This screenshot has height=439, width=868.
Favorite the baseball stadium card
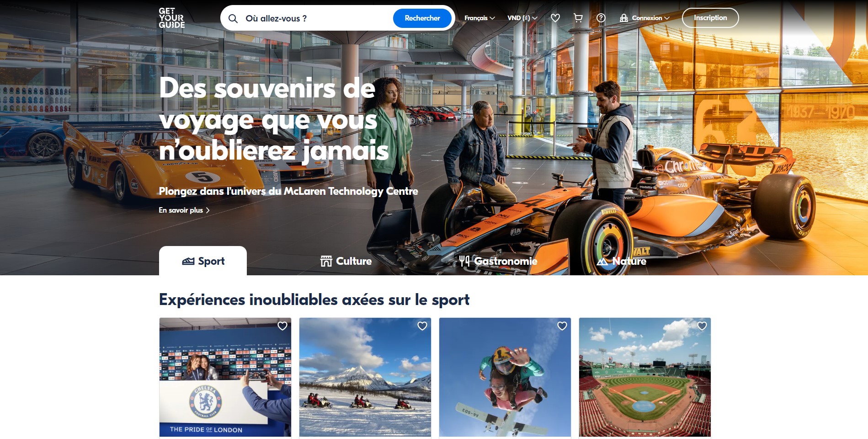click(702, 326)
